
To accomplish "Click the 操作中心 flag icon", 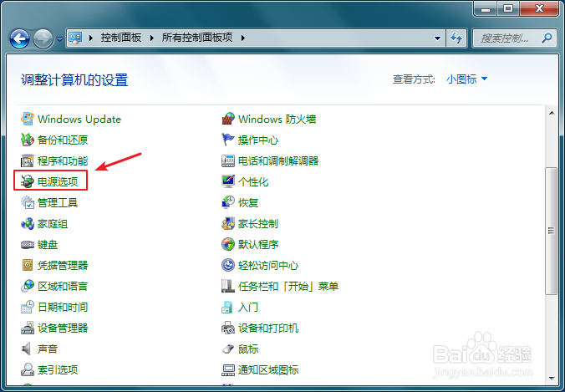I will pos(228,140).
